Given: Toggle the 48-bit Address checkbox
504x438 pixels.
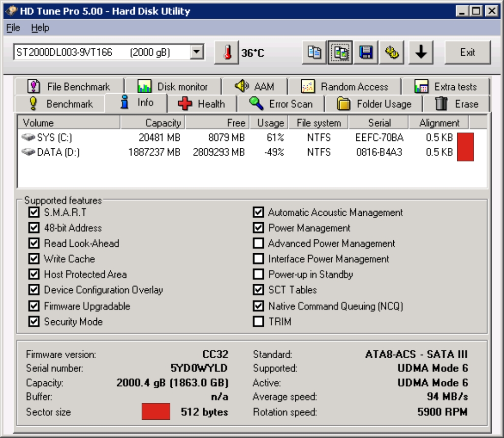Looking at the screenshot, I should point(34,228).
